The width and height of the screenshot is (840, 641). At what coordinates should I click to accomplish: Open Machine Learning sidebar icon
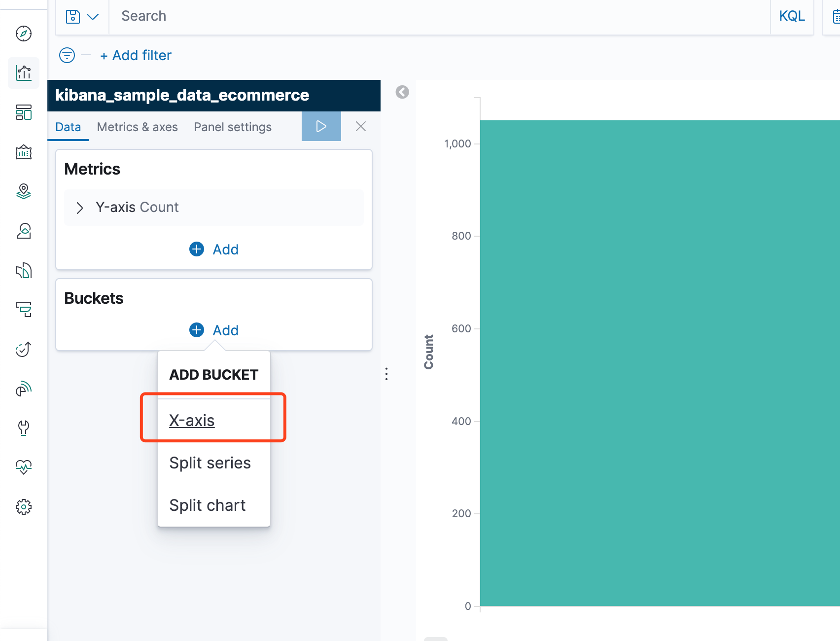[x=24, y=231]
